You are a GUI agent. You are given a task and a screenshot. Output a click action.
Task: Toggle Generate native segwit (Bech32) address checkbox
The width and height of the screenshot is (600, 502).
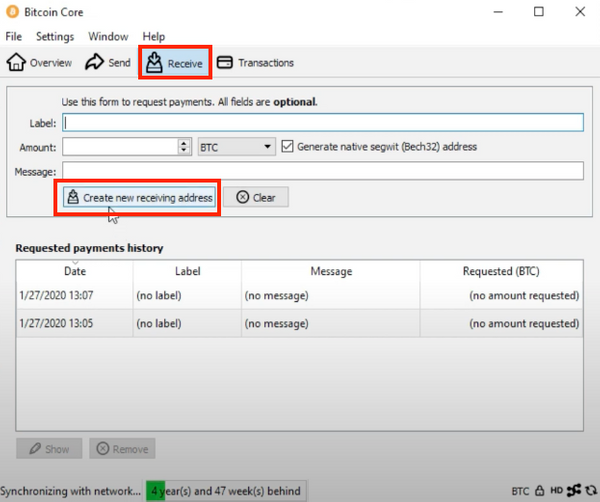click(x=288, y=146)
